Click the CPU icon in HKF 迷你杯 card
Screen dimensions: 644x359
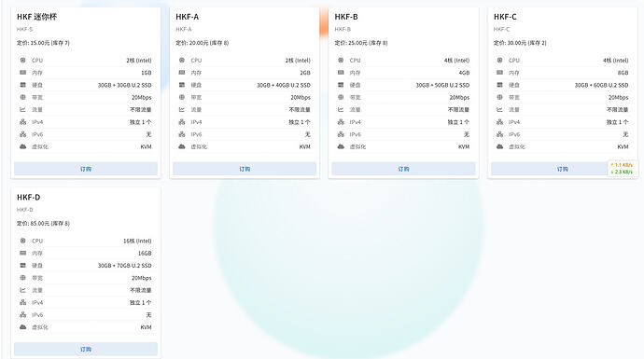pyautogui.click(x=23, y=60)
